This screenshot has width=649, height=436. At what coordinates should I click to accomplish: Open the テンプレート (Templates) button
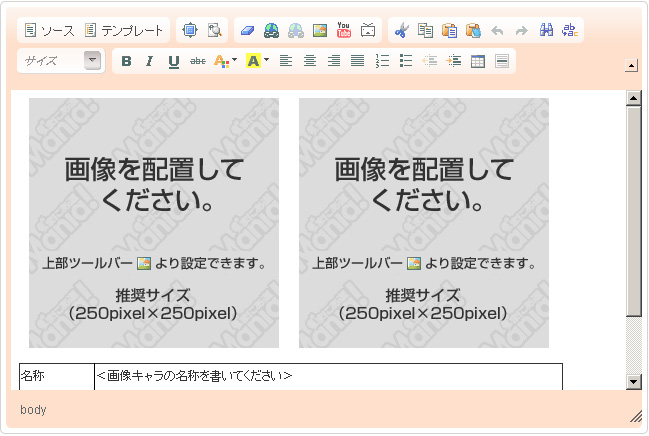125,31
